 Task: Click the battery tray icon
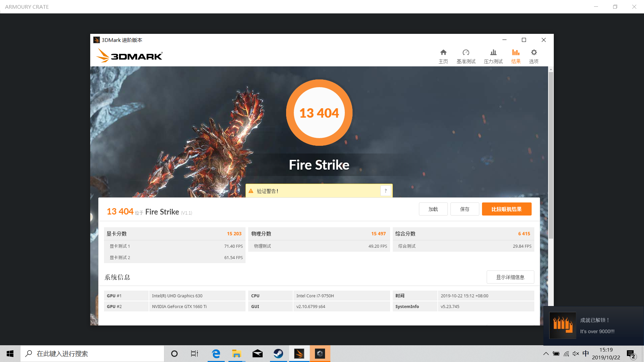(556, 354)
